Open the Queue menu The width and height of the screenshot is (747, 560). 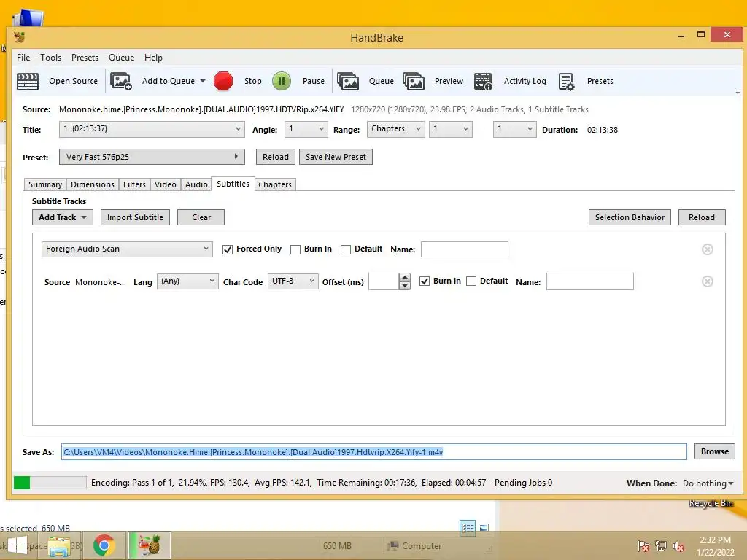tap(122, 57)
